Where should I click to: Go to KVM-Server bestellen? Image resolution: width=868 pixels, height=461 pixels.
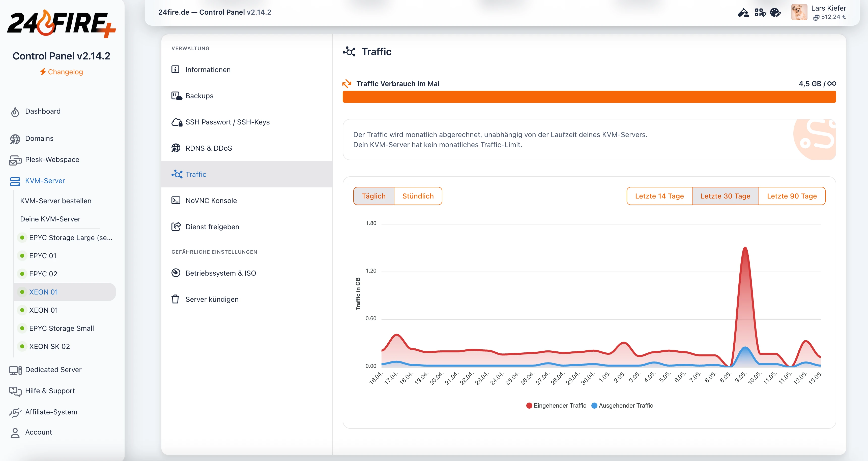(55, 201)
